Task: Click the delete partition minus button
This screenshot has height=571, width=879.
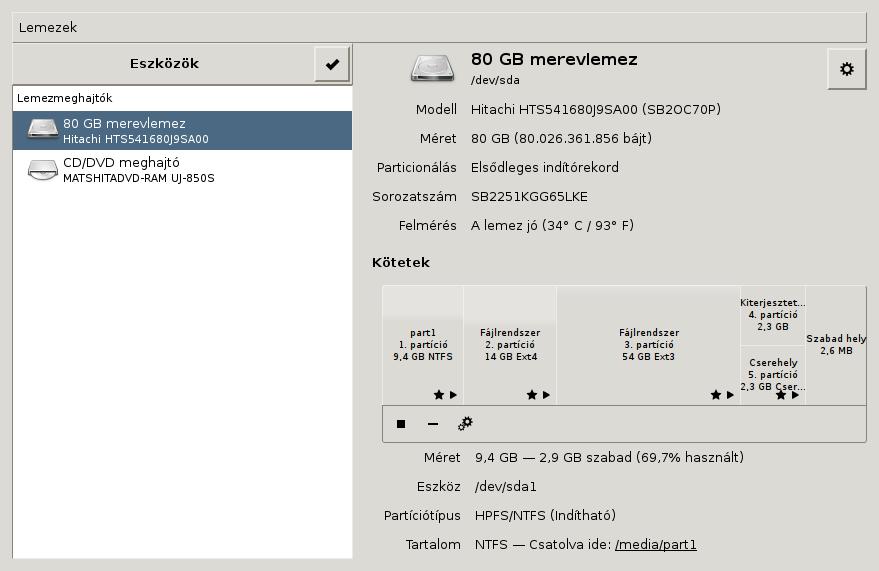Action: [x=433, y=424]
